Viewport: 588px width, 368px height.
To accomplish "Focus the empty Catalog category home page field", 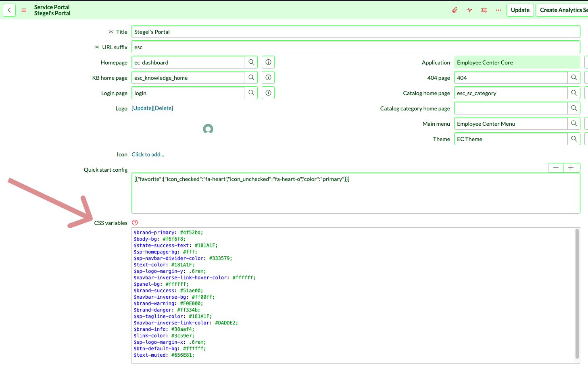I will pos(511,108).
